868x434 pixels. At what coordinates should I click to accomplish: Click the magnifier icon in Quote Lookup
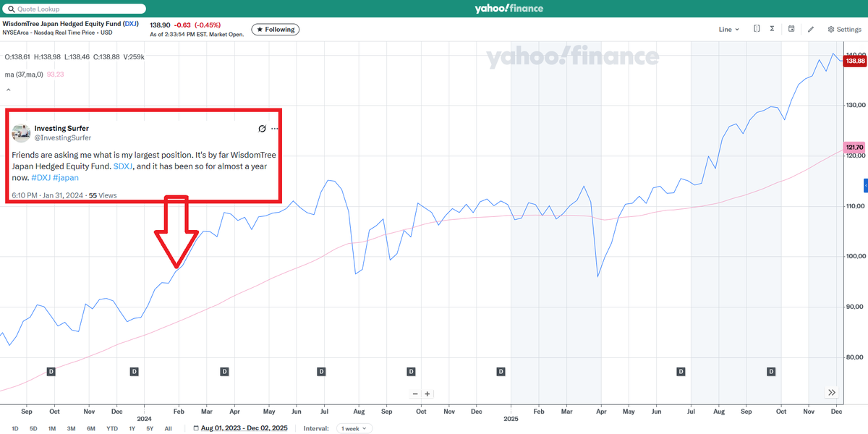click(x=10, y=9)
